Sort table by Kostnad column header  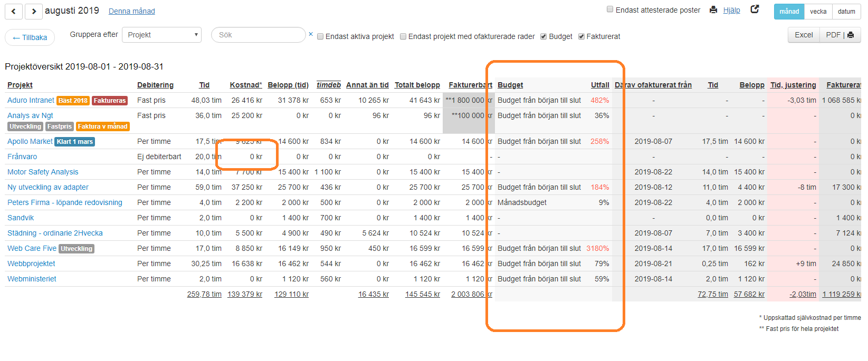click(245, 85)
